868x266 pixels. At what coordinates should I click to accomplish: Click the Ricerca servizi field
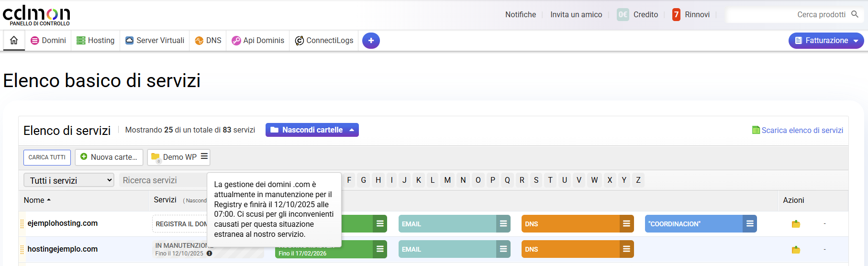click(x=163, y=180)
